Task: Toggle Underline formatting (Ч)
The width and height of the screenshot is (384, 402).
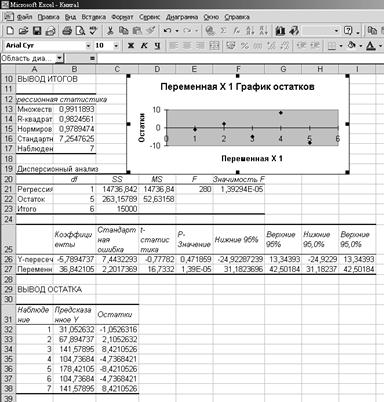Action: tap(157, 45)
